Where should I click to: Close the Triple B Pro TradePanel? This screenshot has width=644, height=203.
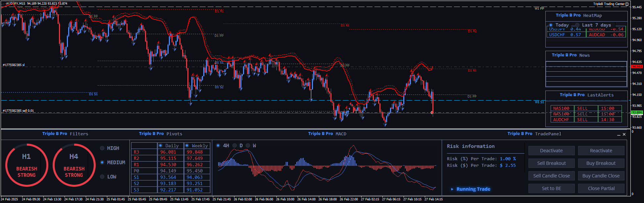coord(624,134)
